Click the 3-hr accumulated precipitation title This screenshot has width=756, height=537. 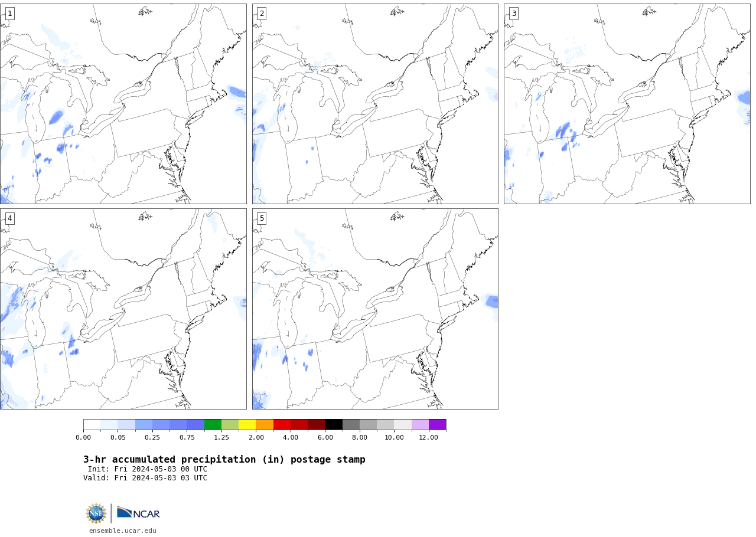(224, 459)
